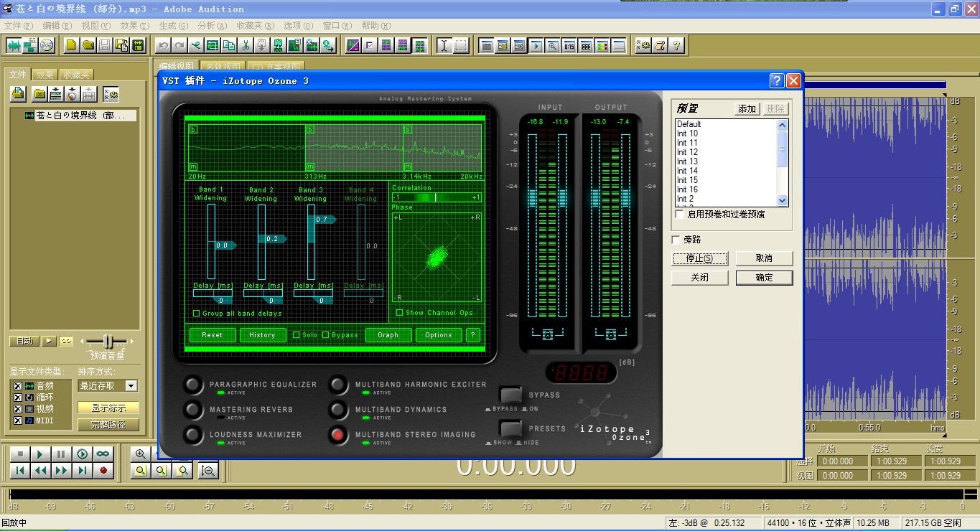Viewport: 980px width, 531px height.
Task: Select the marquee selection tool
Action: pyautogui.click(x=461, y=45)
